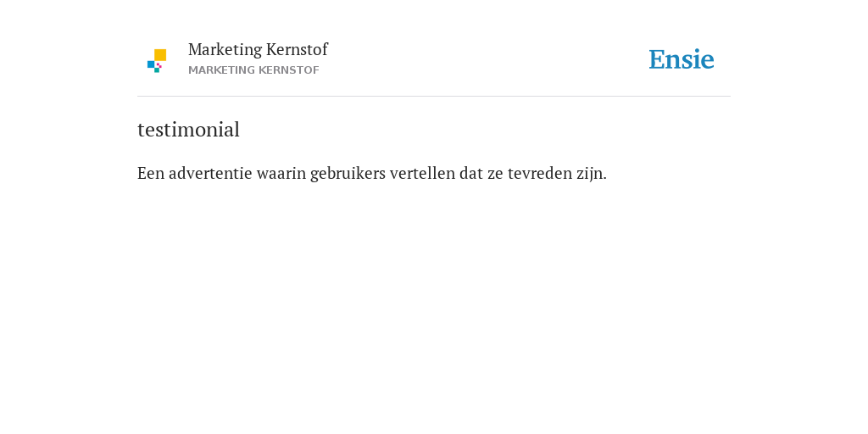The height and width of the screenshot is (434, 868).
Task: Click the word 'gebruikers' in the definition
Action: click(348, 174)
